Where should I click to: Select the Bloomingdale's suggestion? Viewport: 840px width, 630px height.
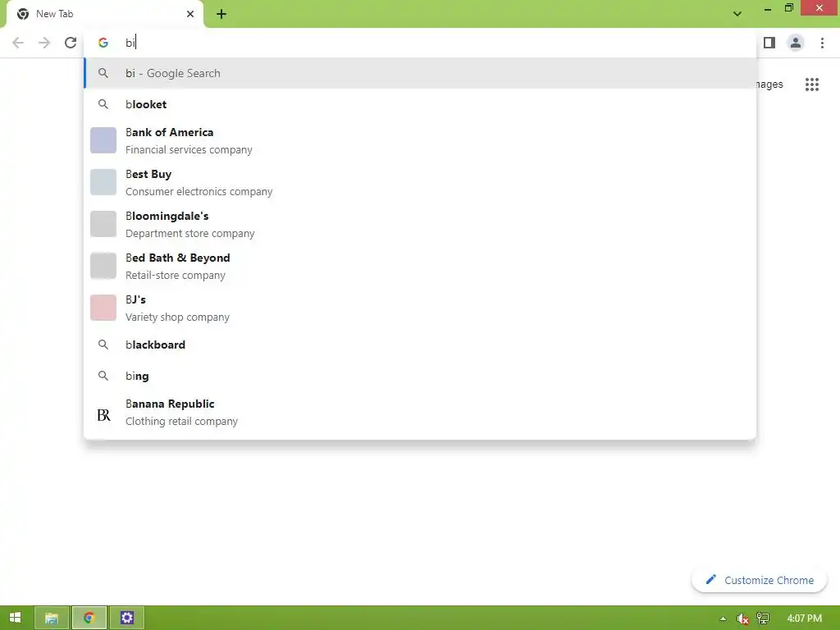pyautogui.click(x=420, y=224)
